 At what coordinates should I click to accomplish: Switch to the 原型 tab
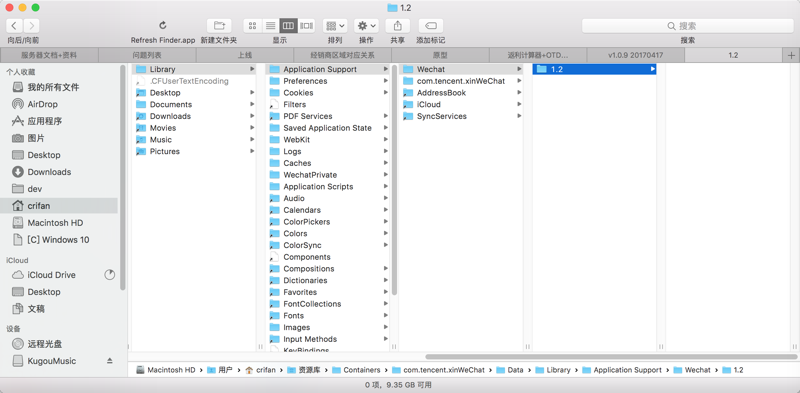pos(440,55)
